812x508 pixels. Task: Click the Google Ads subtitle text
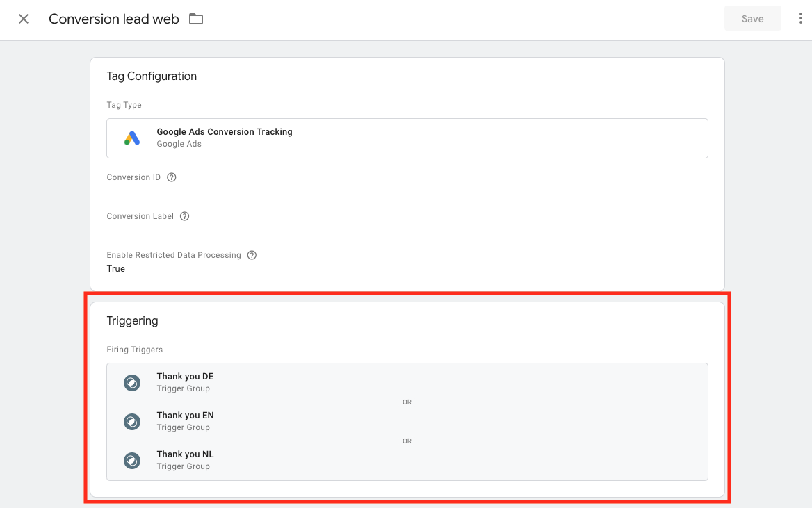[x=179, y=144]
